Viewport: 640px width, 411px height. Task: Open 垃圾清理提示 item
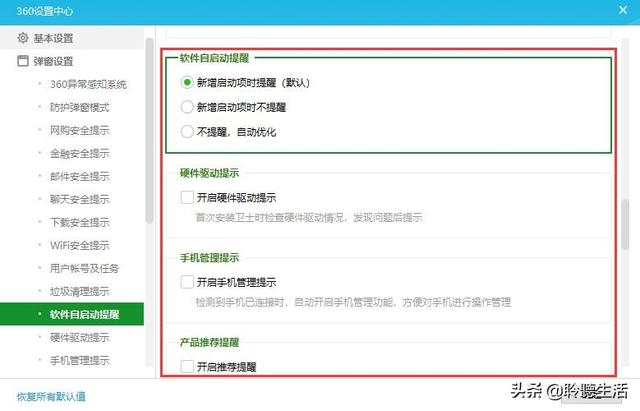[80, 291]
